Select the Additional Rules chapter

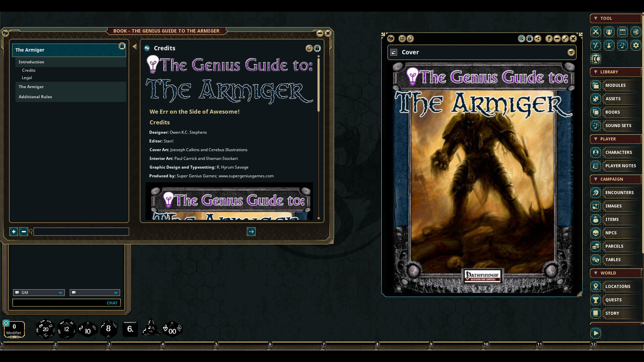[x=35, y=97]
